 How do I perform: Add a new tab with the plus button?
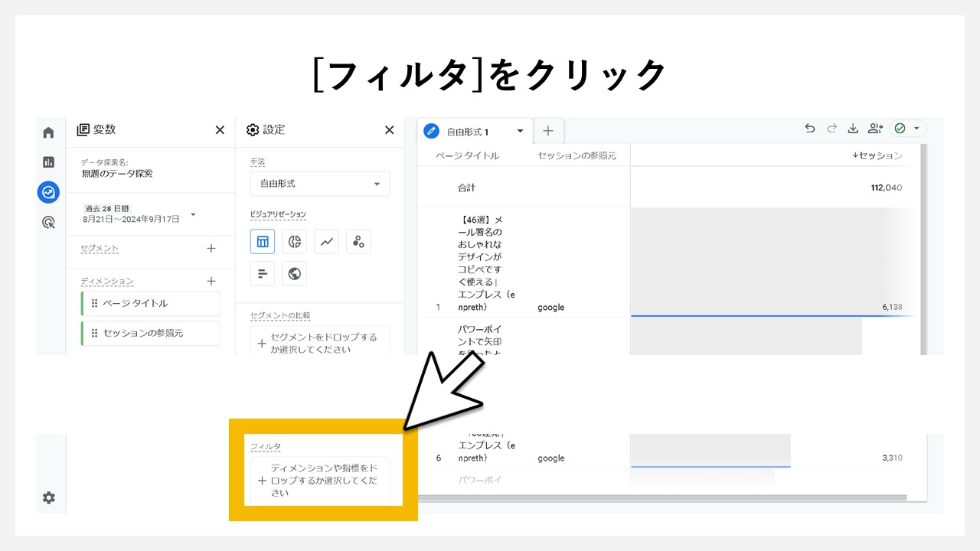548,131
